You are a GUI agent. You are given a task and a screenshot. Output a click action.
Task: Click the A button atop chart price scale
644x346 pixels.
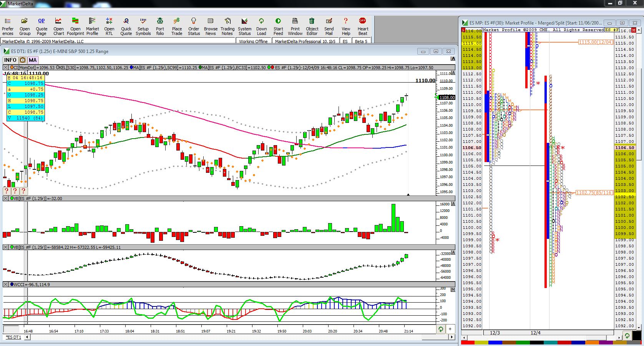click(453, 59)
